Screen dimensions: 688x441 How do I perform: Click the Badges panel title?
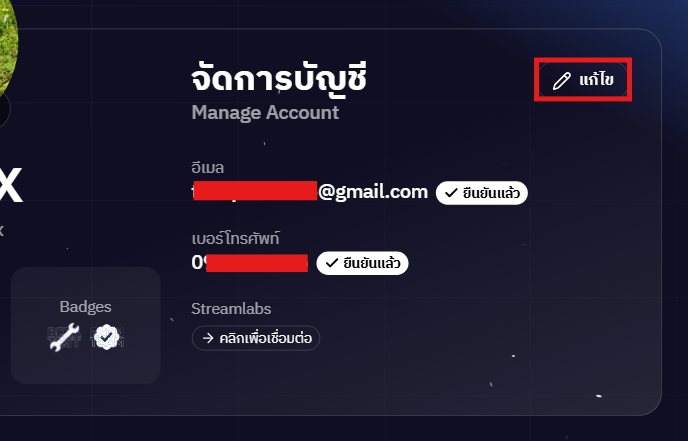pos(86,307)
